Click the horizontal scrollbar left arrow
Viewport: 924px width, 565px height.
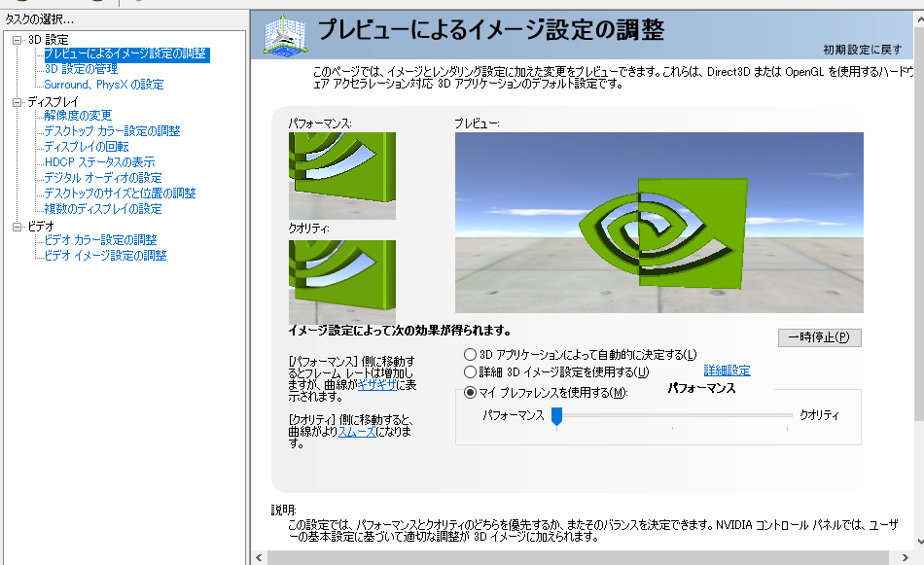[x=260, y=558]
